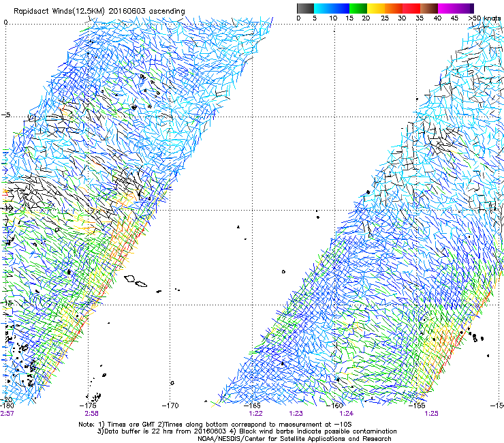Click the 'Rapidsact Winds(12.5KM) 20160603 ascending' title
This screenshot has width=504, height=443.
pyautogui.click(x=99, y=12)
